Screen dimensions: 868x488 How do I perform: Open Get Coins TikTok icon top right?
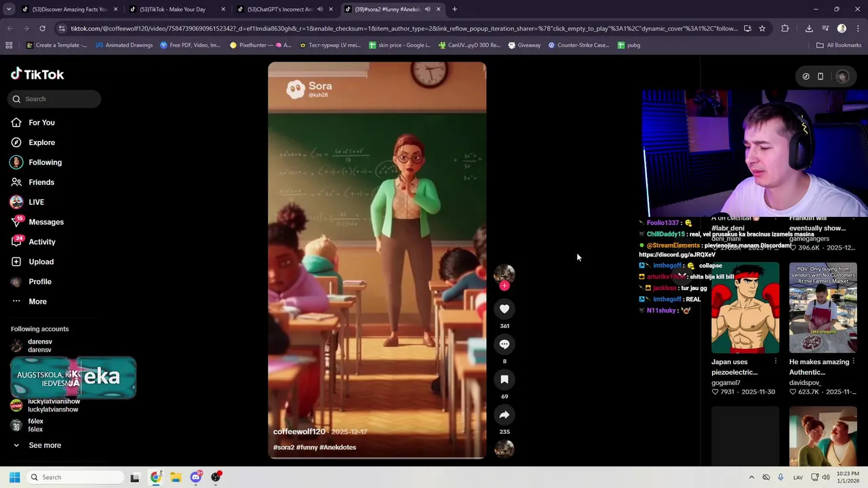806,77
